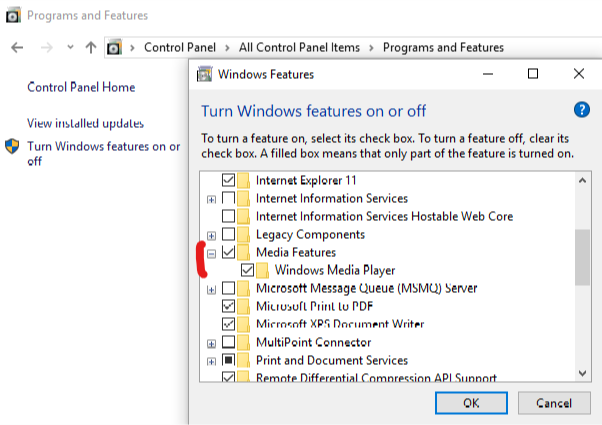Expand the MultiPoint Connector node
The width and height of the screenshot is (602, 425).
point(211,344)
